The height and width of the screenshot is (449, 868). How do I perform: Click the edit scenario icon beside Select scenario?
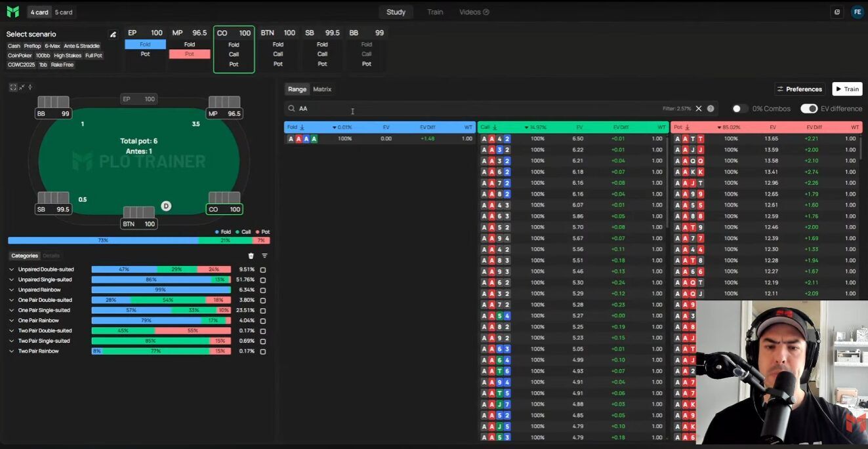click(113, 34)
